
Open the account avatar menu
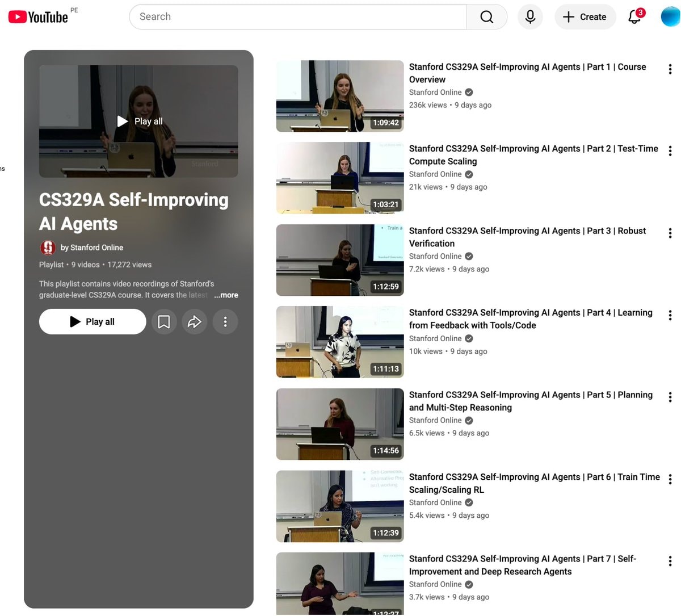click(x=670, y=17)
